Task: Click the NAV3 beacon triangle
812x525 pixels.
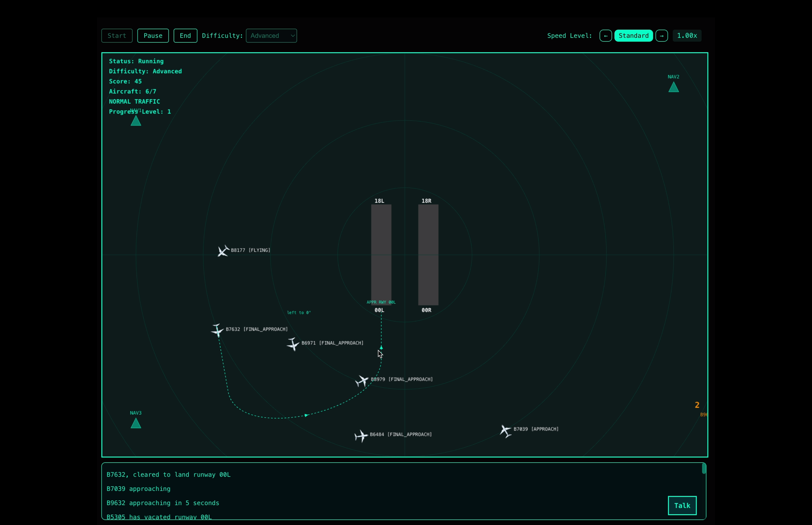Action: (x=136, y=423)
